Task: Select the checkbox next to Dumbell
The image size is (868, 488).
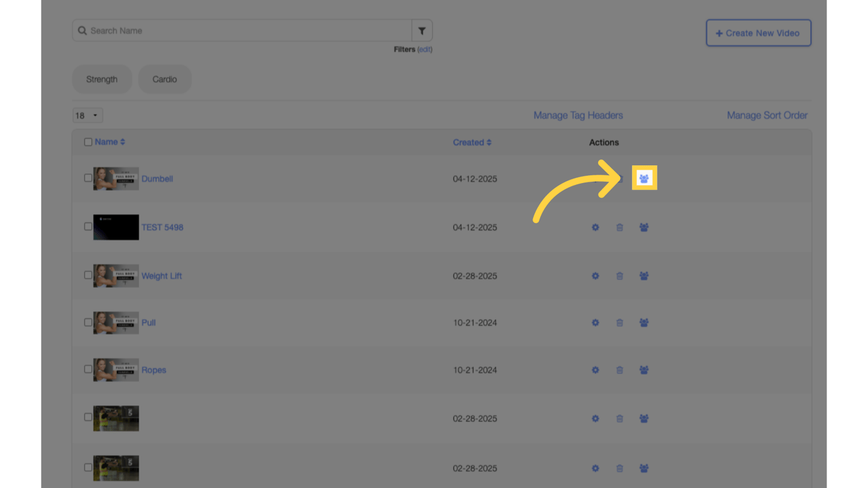Action: 88,178
